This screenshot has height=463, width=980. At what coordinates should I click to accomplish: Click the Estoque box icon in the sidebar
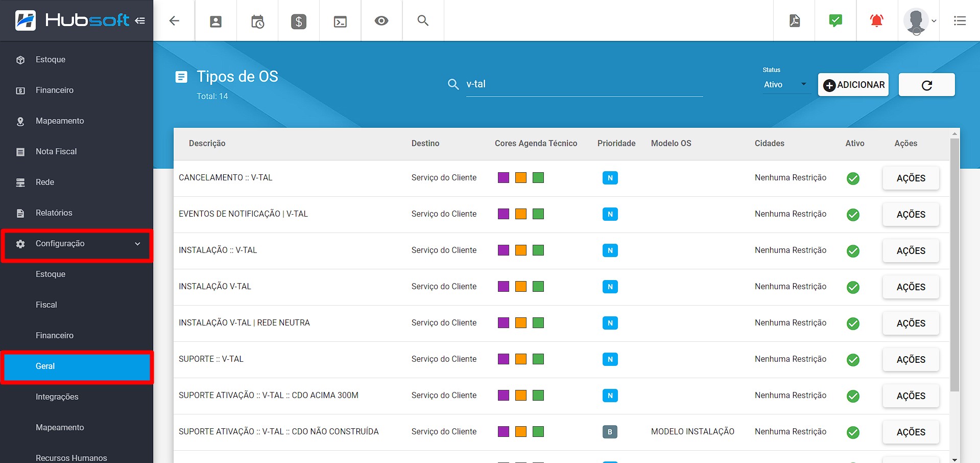(20, 60)
